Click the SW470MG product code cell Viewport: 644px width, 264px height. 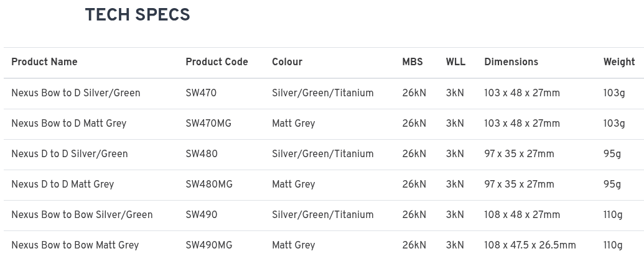208,124
